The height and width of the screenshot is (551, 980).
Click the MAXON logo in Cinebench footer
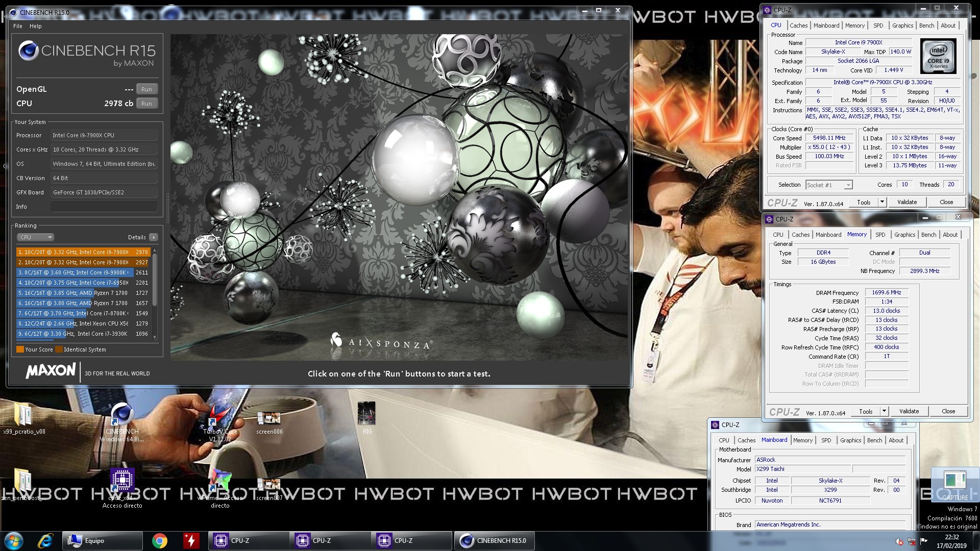coord(51,371)
